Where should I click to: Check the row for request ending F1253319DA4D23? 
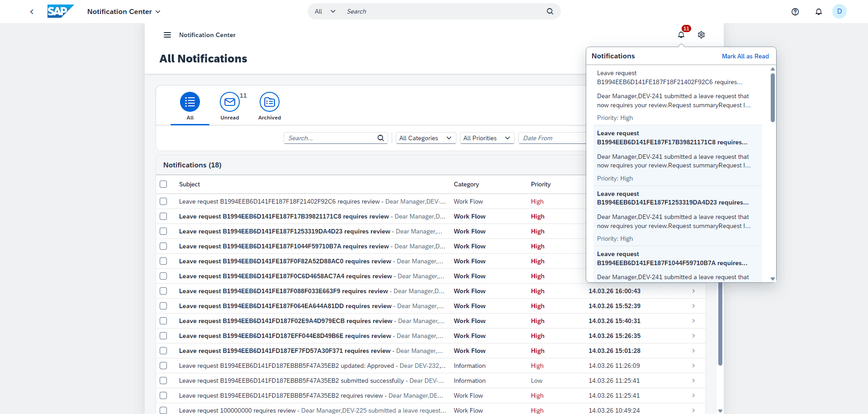point(163,231)
